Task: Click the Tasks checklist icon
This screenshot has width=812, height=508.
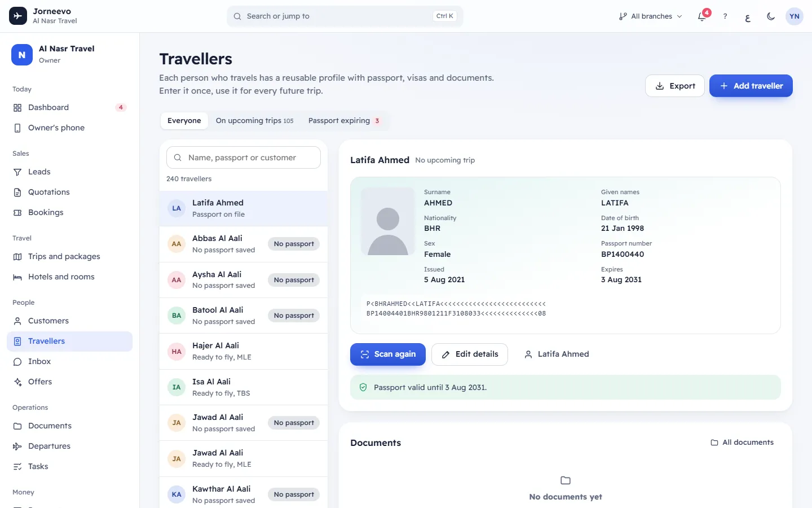Action: (17, 466)
